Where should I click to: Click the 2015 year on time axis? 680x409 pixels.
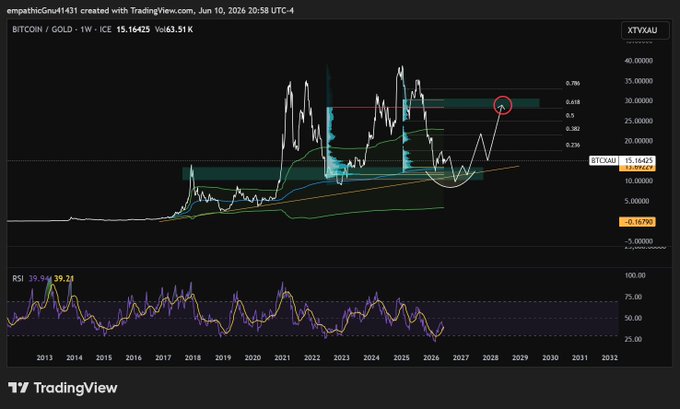(104, 358)
